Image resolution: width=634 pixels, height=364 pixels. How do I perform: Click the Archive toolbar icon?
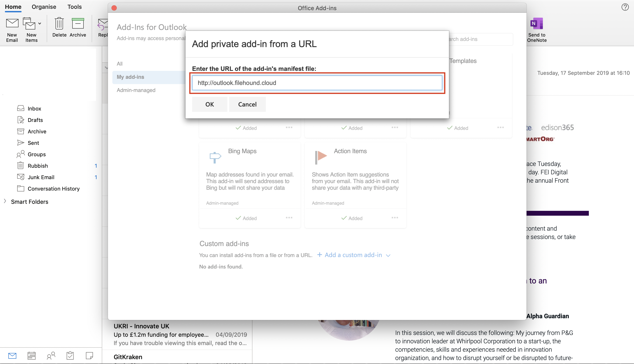pos(78,24)
